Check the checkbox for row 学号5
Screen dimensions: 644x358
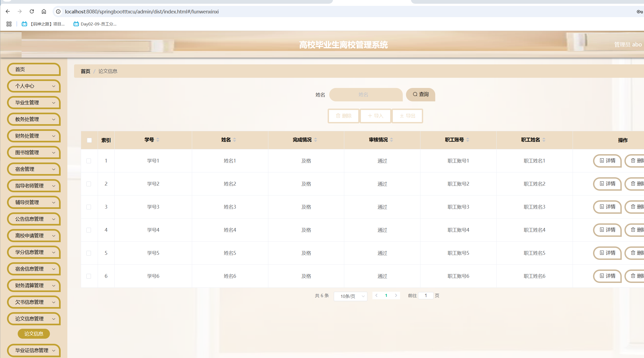89,253
